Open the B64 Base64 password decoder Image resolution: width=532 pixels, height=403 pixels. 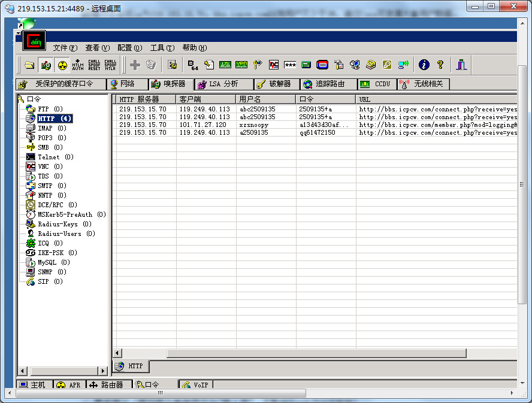(x=193, y=65)
